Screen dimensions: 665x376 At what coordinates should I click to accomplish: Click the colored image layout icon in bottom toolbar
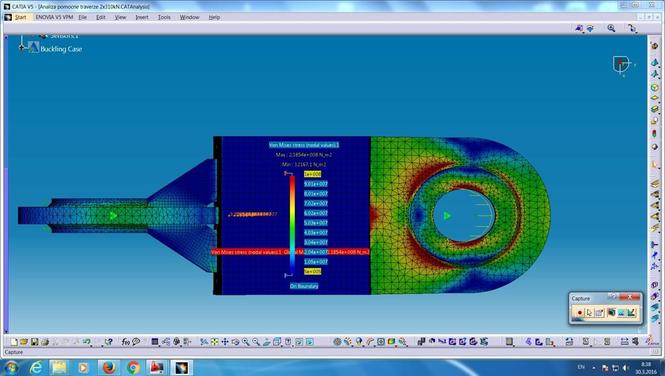pyautogui.click(x=391, y=342)
